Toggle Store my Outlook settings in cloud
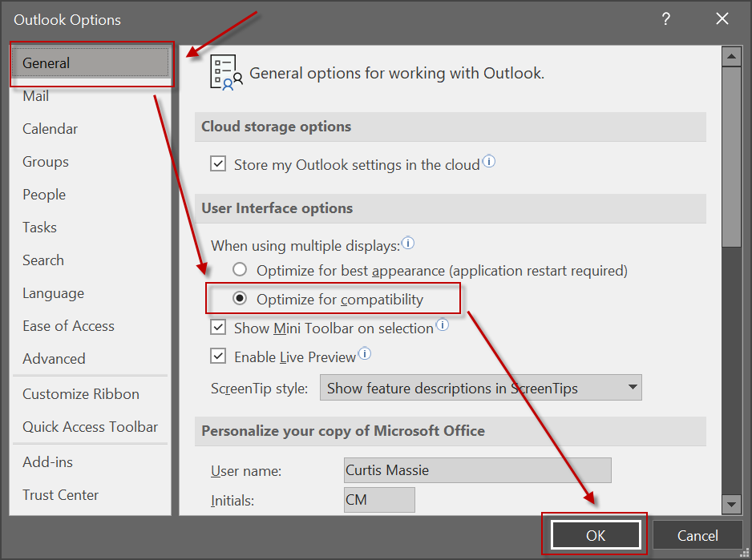 coord(218,163)
